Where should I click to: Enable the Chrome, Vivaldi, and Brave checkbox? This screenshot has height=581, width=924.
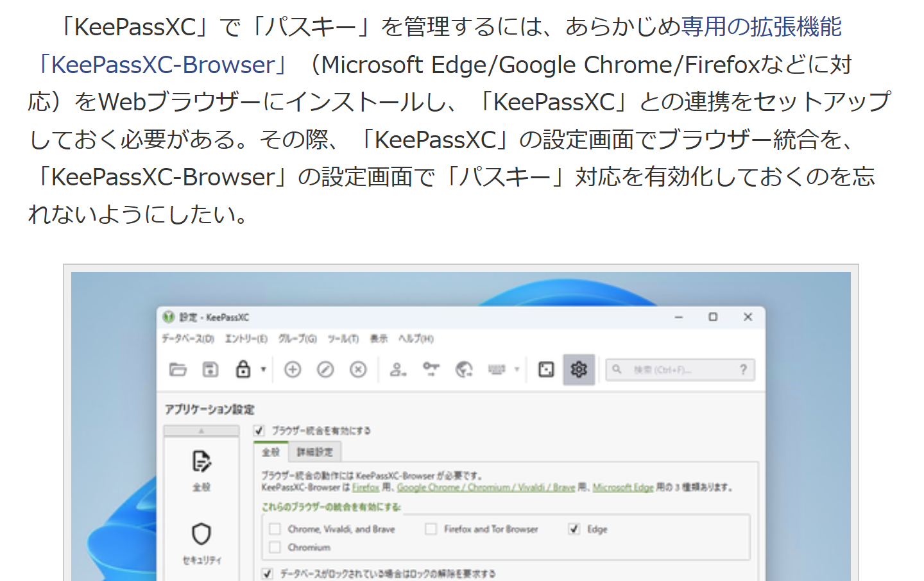click(x=275, y=529)
